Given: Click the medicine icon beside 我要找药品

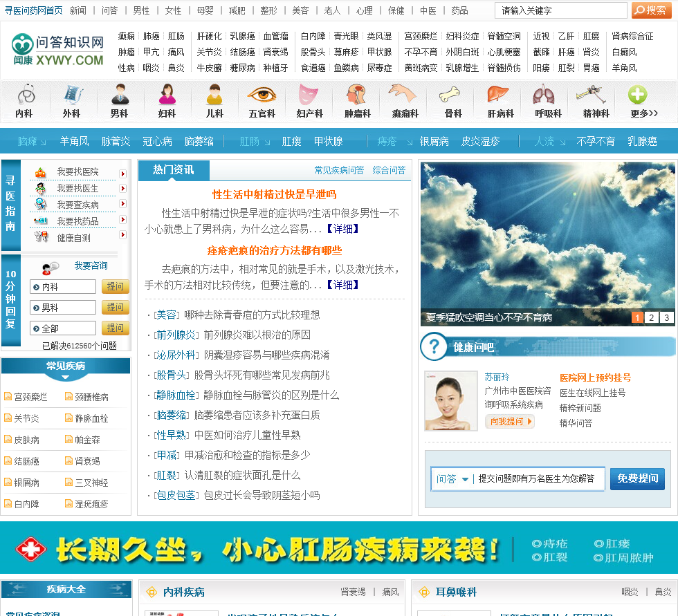Looking at the screenshot, I should (x=41, y=221).
